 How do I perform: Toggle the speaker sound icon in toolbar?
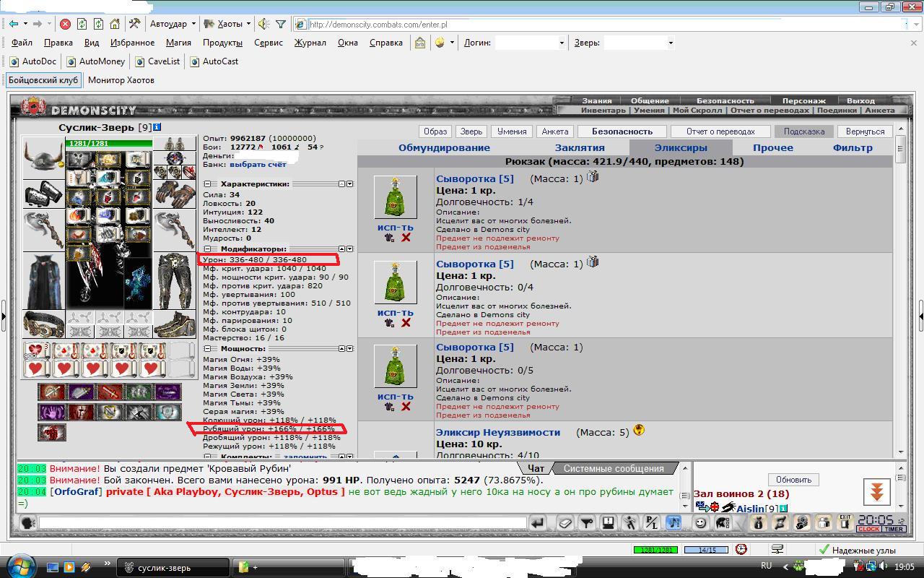[263, 24]
